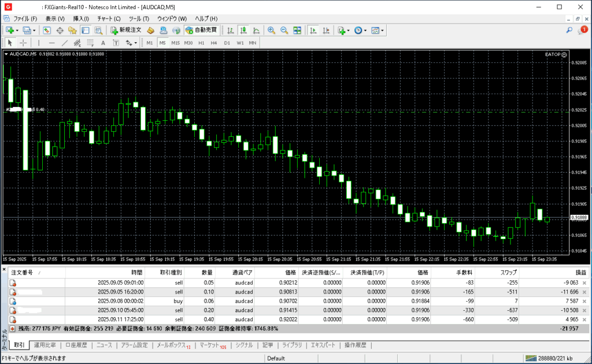
Task: Toggle the 自動売買 auto-trading button
Action: [x=201, y=30]
